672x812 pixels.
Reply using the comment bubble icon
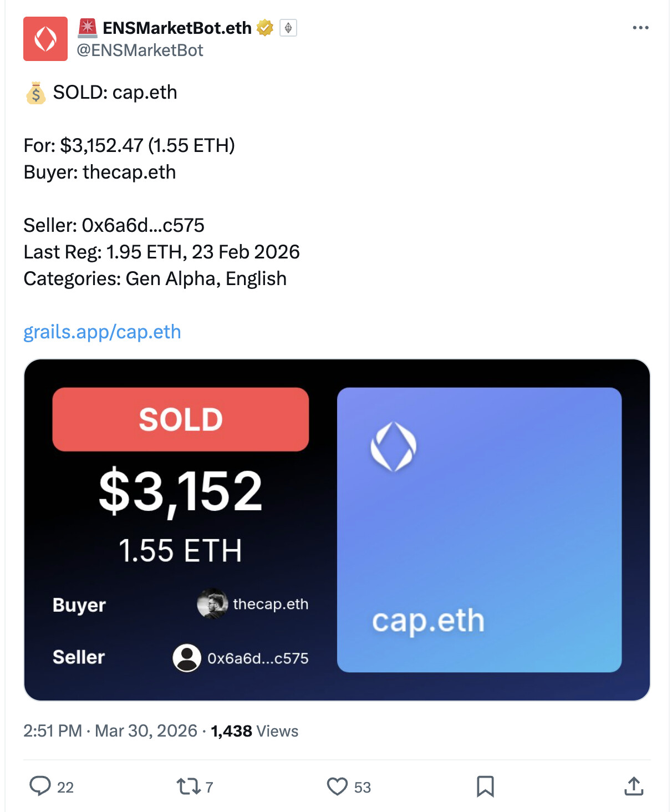click(40, 786)
